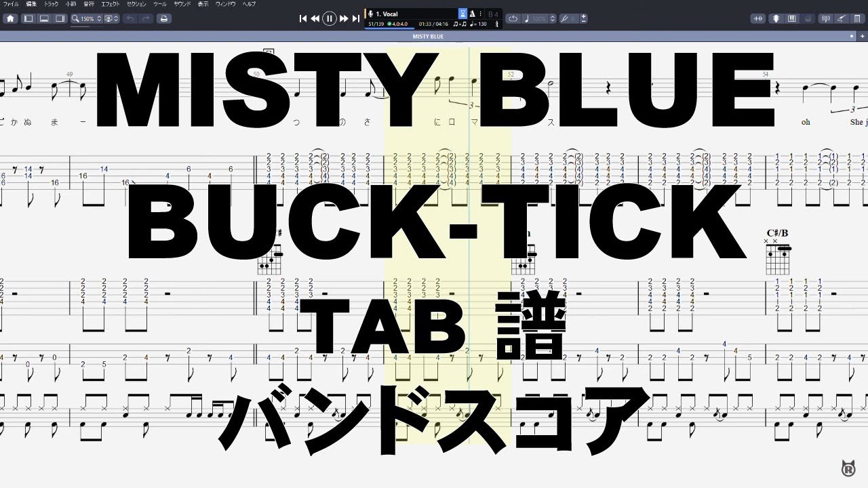Screen dimensions: 868x488
Task: Click the Home icon in the toolbar
Action: [11, 18]
